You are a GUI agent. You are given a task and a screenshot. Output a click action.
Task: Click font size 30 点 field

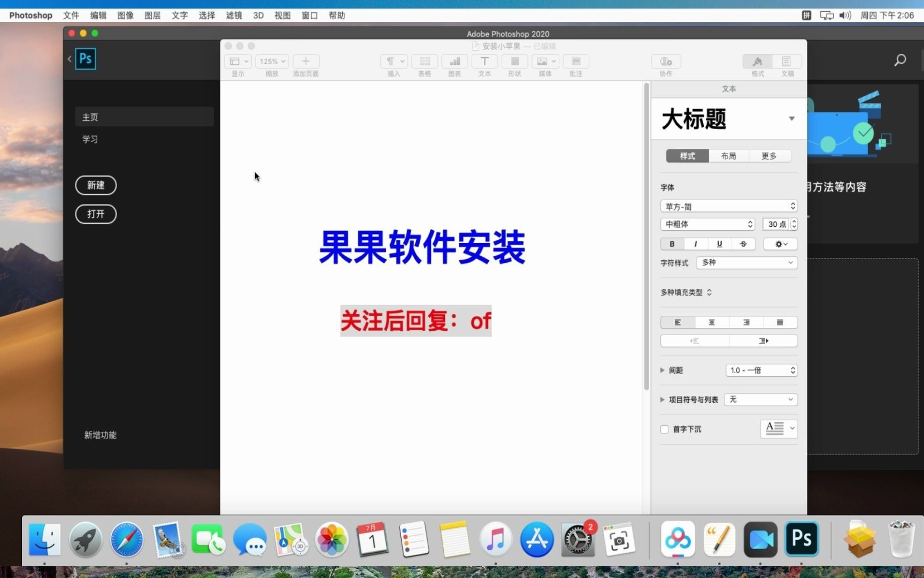click(776, 224)
